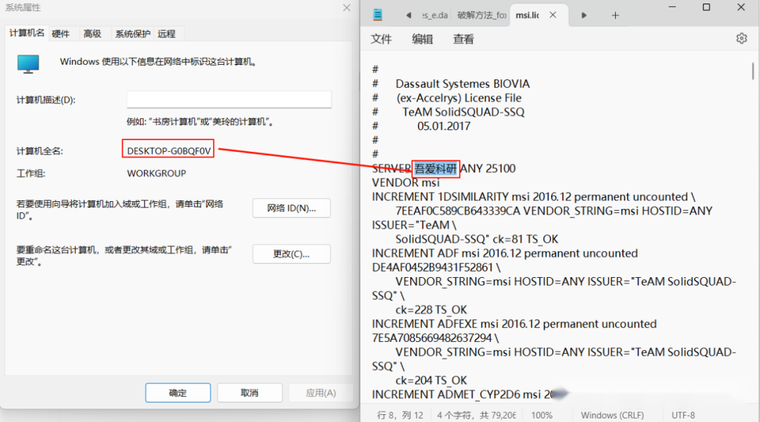Click the 100% zoom status entry
Screen dimensions: 760x422
(x=541, y=415)
